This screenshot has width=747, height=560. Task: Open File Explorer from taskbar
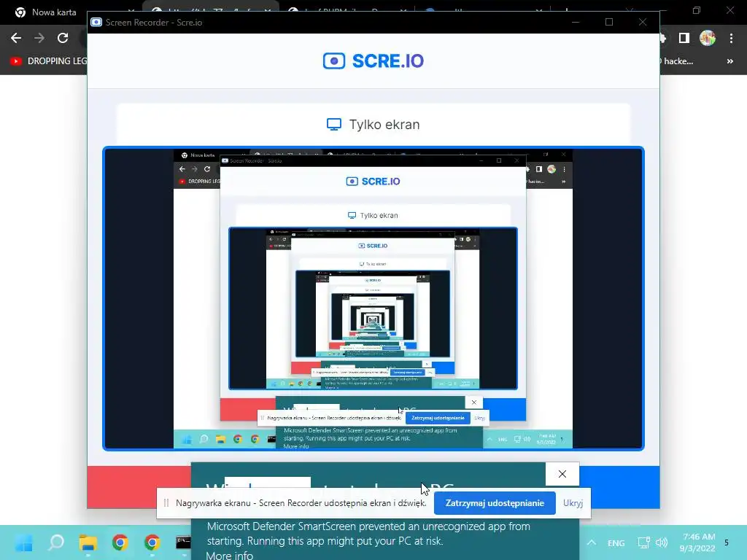coord(88,542)
